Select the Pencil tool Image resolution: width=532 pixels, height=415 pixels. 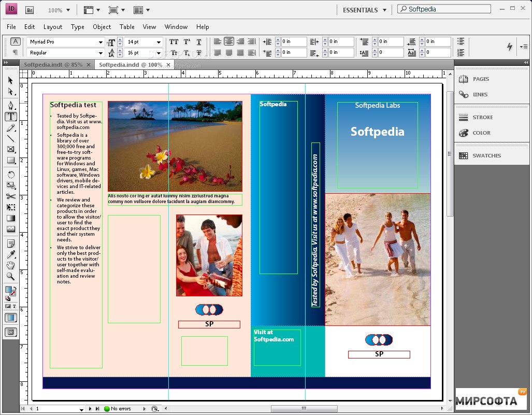[x=10, y=128]
